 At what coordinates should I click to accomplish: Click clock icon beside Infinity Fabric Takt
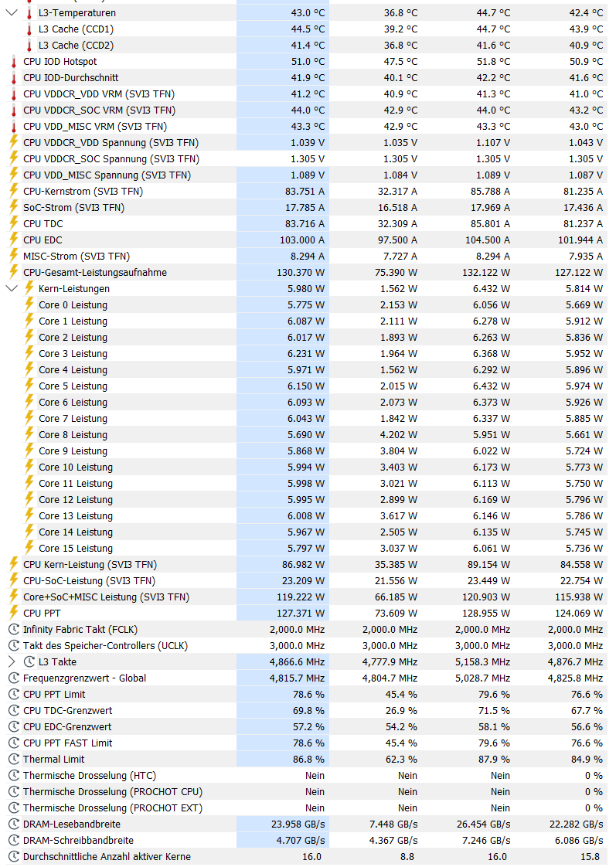tap(14, 629)
